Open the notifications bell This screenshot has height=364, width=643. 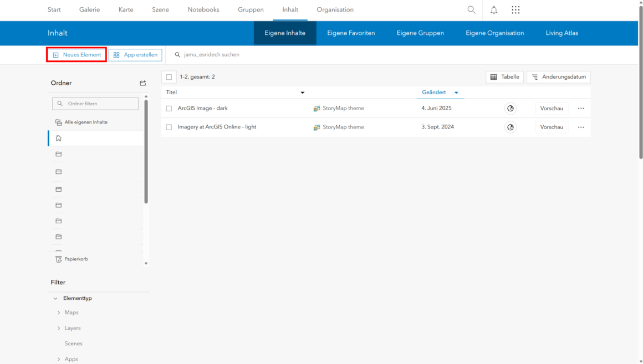coord(494,10)
